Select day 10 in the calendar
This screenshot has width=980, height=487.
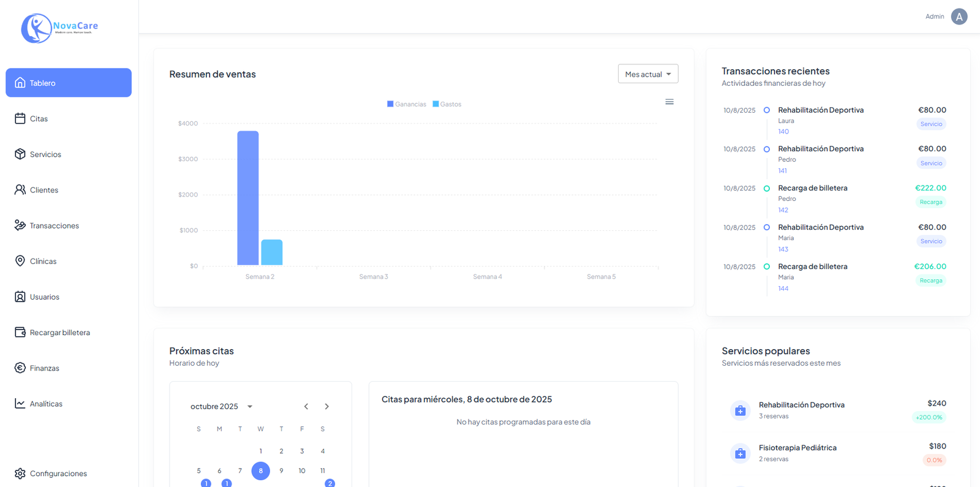tap(302, 470)
